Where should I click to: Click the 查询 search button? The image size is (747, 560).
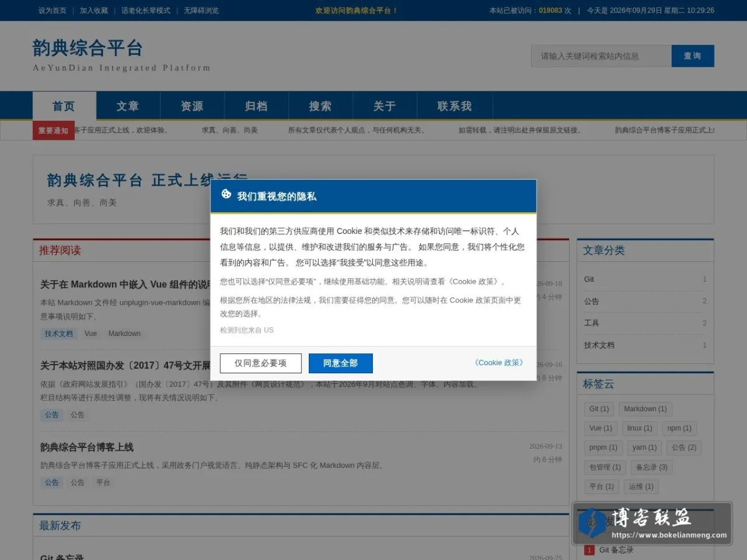point(693,56)
